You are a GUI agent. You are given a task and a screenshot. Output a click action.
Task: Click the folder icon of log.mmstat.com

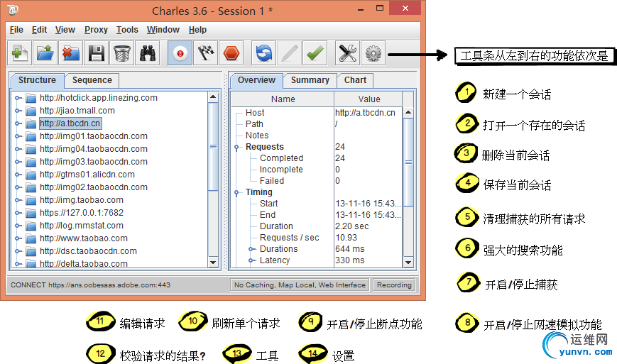31,226
